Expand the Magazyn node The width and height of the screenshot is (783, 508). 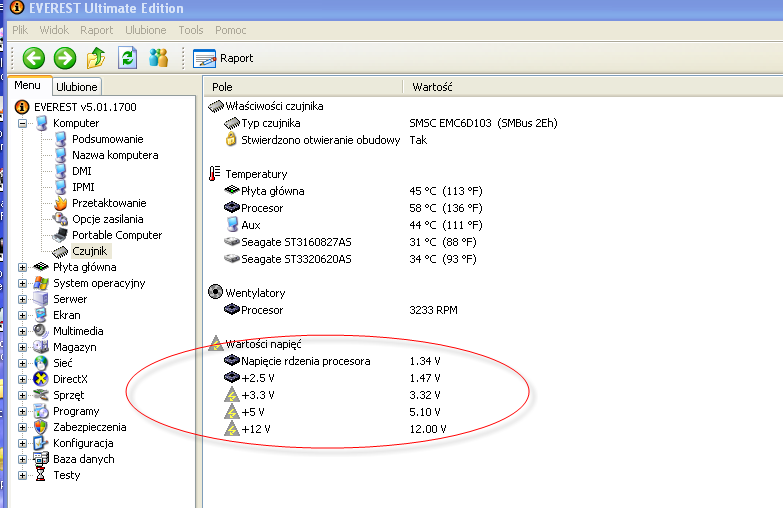pyautogui.click(x=22, y=347)
